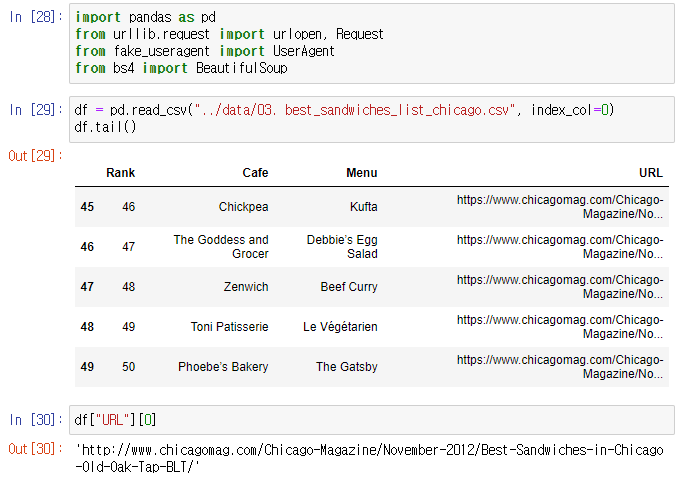Select the Le Végétarien cell
The height and width of the screenshot is (482, 680).
coord(340,327)
